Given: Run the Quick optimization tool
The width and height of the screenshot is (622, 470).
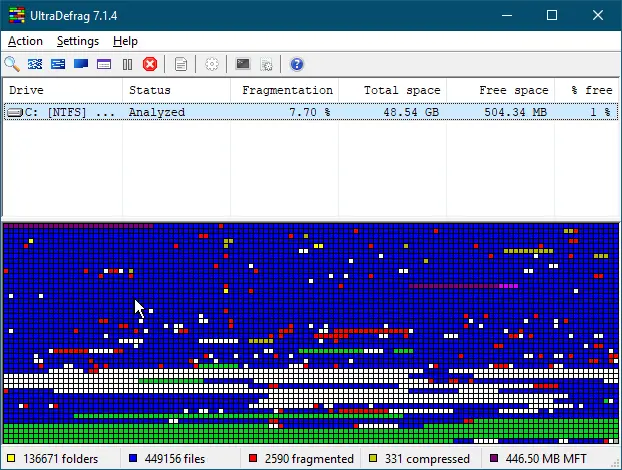Looking at the screenshot, I should tap(58, 64).
